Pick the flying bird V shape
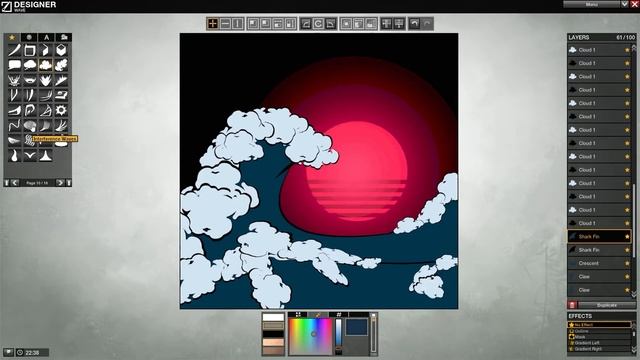The width and height of the screenshot is (640, 360). click(30, 155)
